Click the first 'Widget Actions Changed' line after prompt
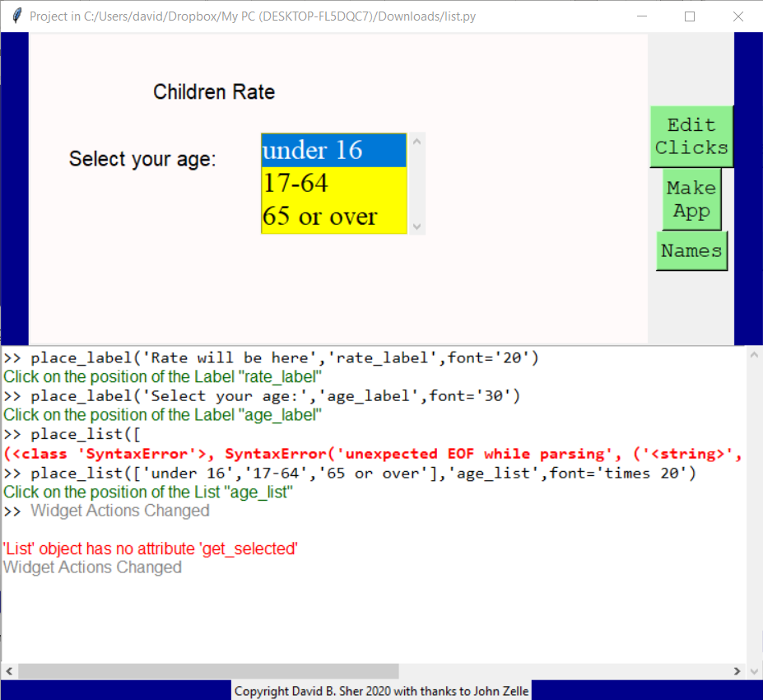 [120, 511]
